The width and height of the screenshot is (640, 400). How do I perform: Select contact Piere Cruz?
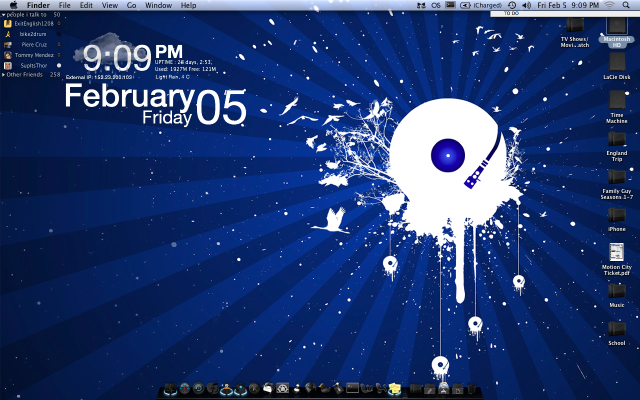pos(34,44)
